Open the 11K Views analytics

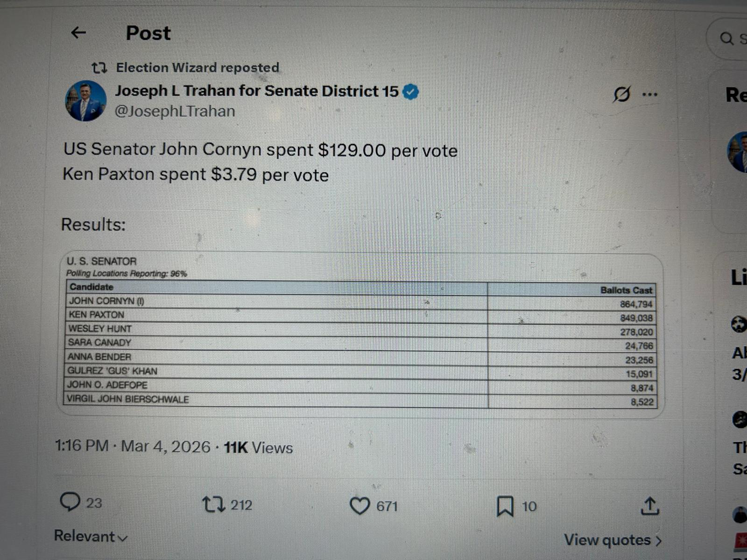click(258, 448)
